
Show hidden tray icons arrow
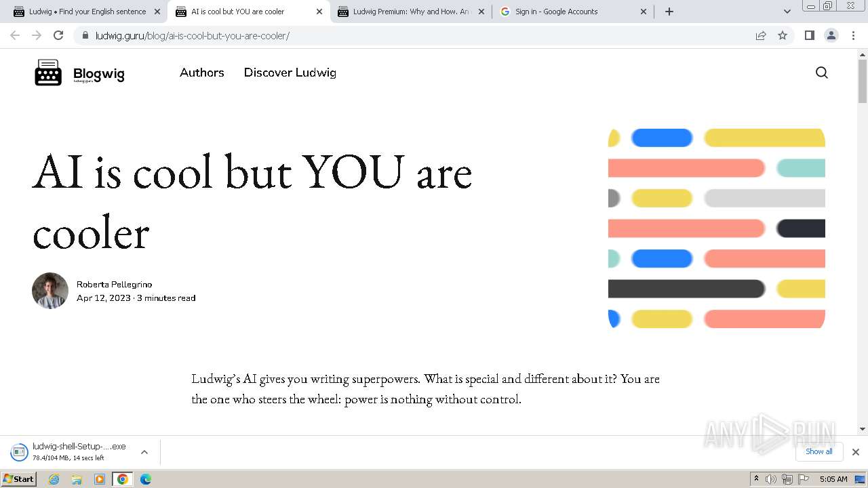coord(756,479)
